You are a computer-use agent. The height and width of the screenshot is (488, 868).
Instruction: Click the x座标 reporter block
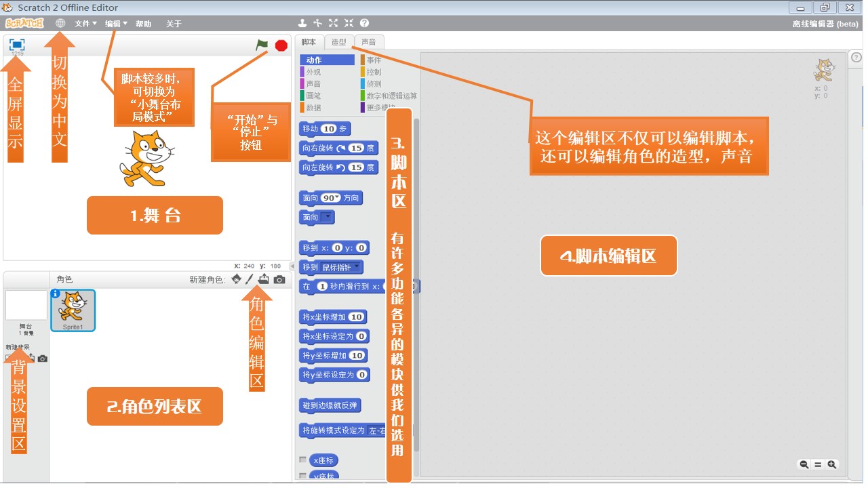[x=323, y=460]
